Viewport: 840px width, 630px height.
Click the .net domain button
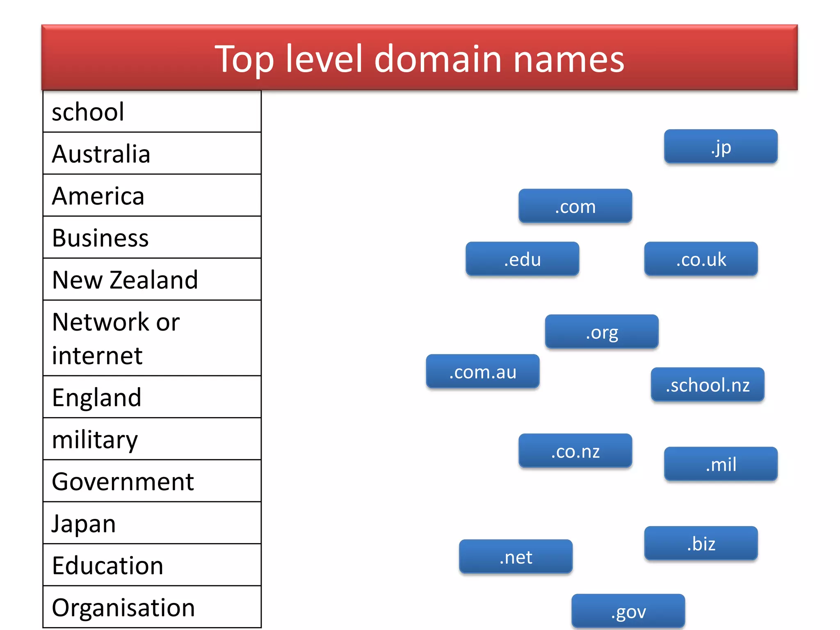[x=516, y=557]
